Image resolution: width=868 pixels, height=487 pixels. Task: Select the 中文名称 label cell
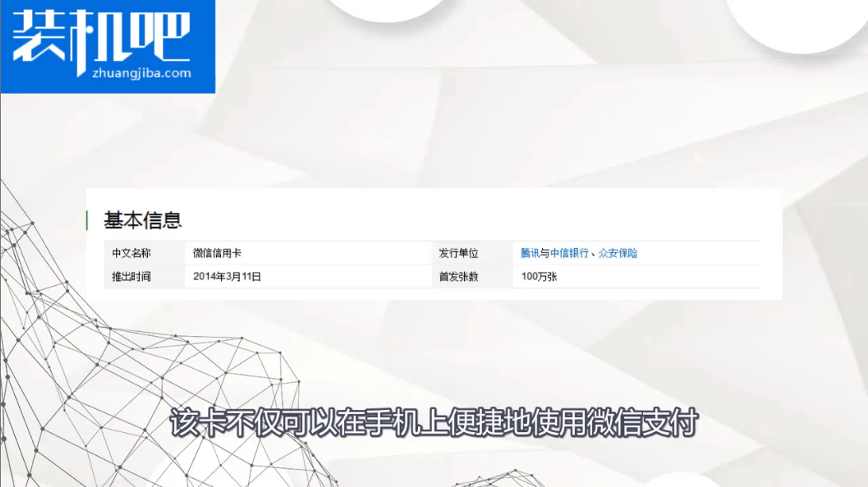(131, 253)
